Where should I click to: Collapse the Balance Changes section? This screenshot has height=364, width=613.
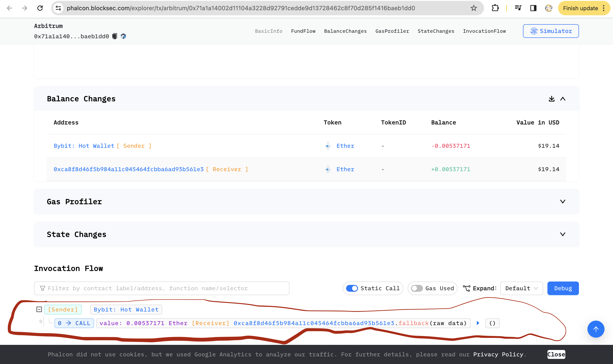coord(563,99)
